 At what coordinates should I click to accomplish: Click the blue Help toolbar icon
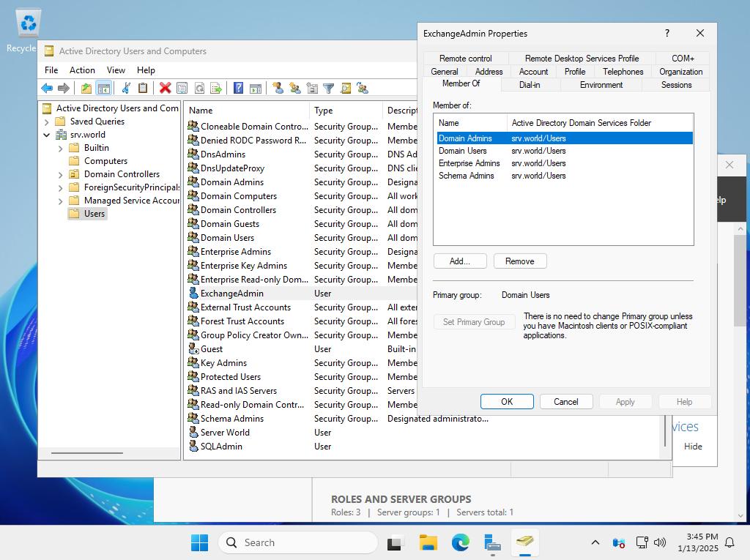[238, 88]
